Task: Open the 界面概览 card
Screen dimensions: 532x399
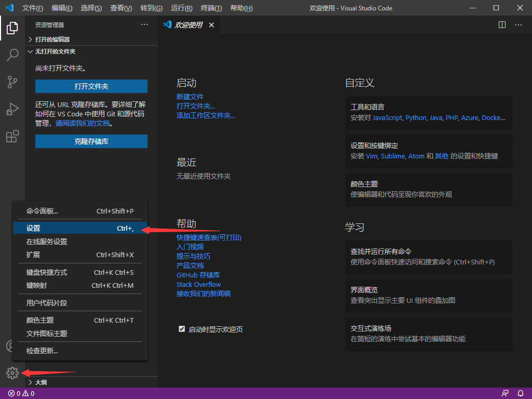Action: point(429,296)
